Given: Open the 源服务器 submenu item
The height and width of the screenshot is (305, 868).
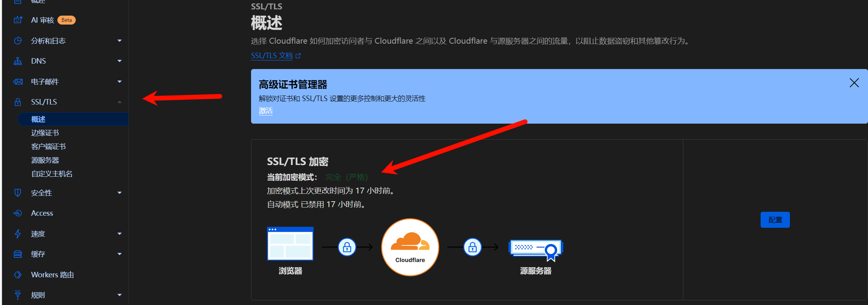Looking at the screenshot, I should pyautogui.click(x=45, y=160).
